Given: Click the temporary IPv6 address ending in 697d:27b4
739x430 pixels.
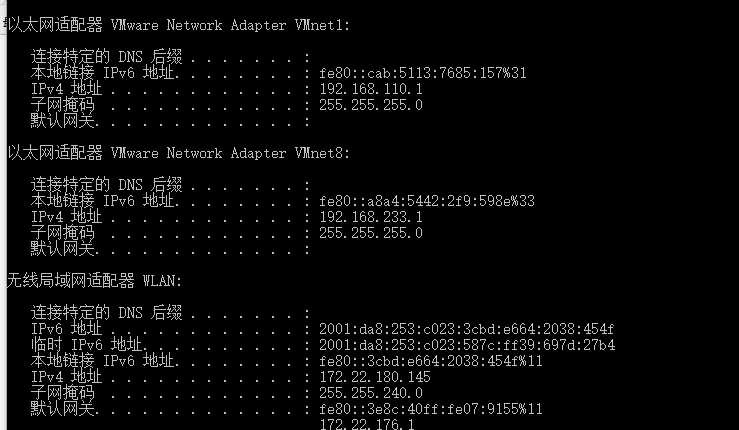Looking at the screenshot, I should (466, 345).
